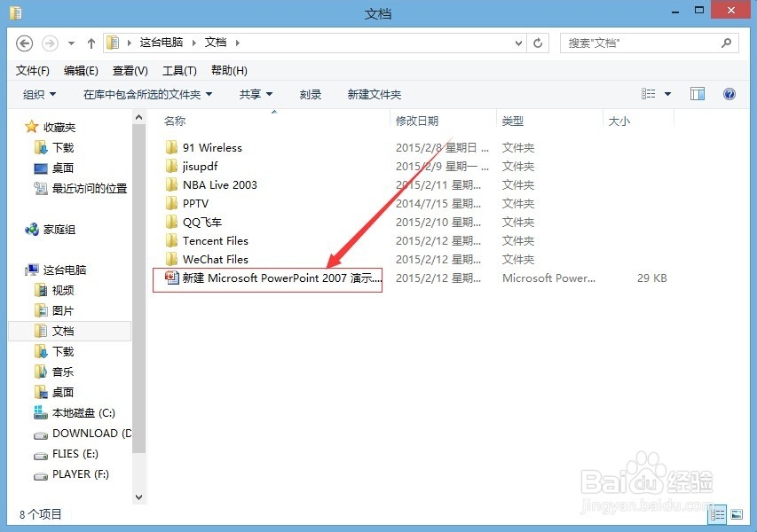The height and width of the screenshot is (532, 757).
Task: Click the 刻录 button
Action: (x=311, y=95)
